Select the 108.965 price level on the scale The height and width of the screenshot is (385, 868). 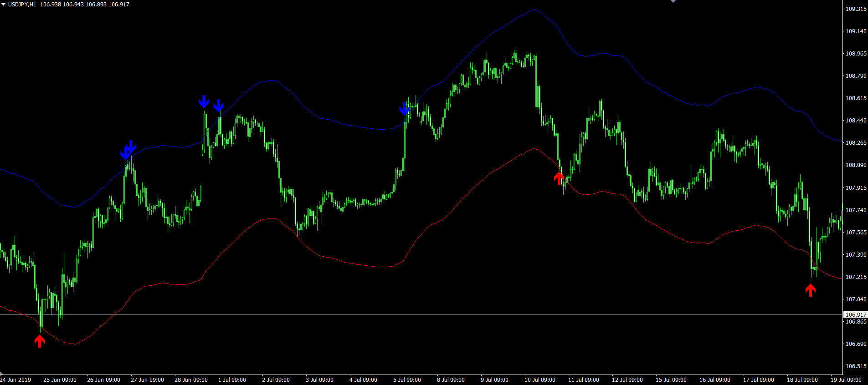pyautogui.click(x=856, y=54)
